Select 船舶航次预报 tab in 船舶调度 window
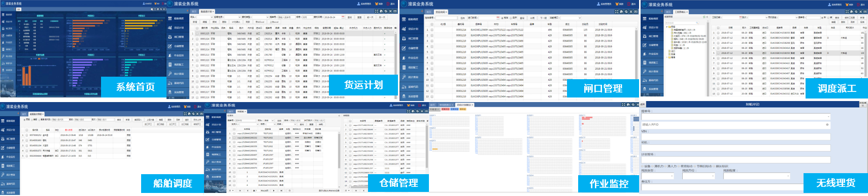Screen dimensions: 868x196 coord(36,114)
